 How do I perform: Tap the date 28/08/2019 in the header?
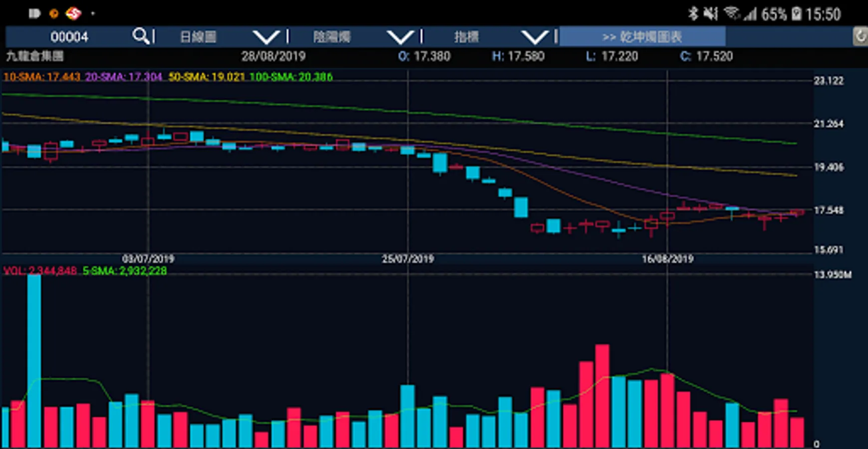coord(274,56)
